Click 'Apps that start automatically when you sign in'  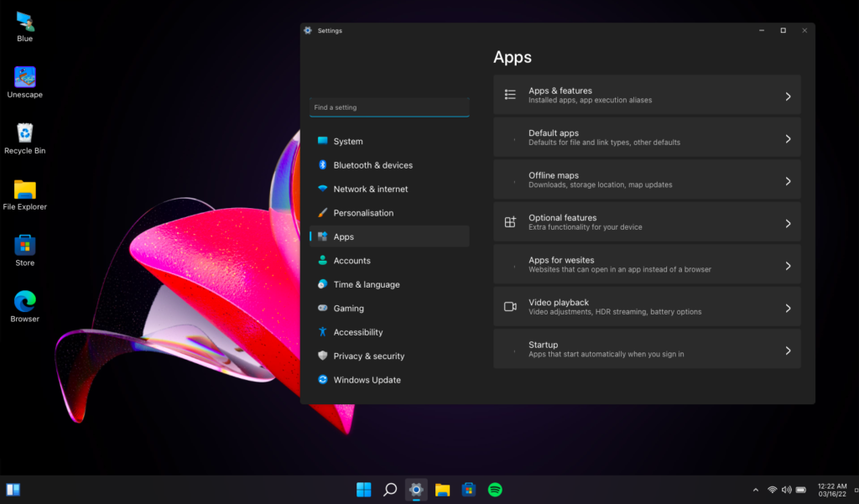click(606, 355)
